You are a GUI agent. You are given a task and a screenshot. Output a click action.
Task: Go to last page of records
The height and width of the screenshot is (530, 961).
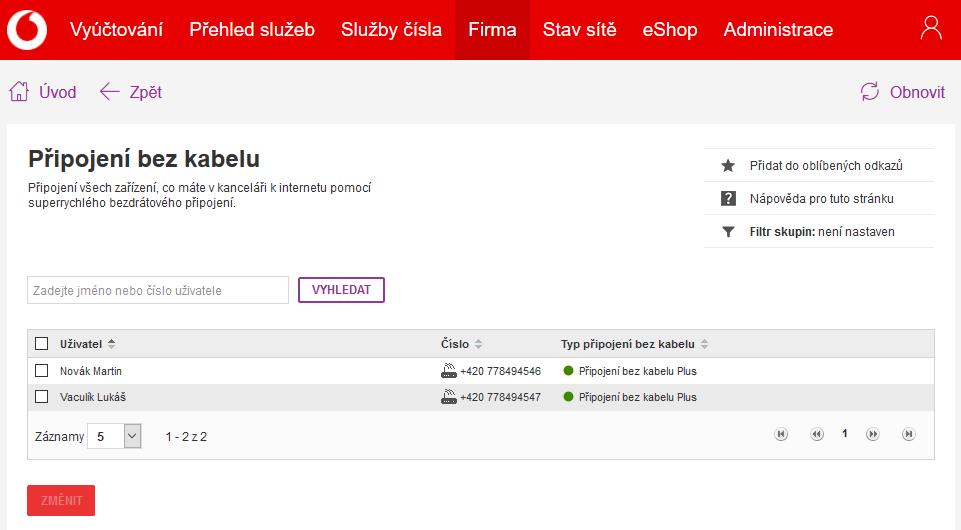tap(909, 434)
